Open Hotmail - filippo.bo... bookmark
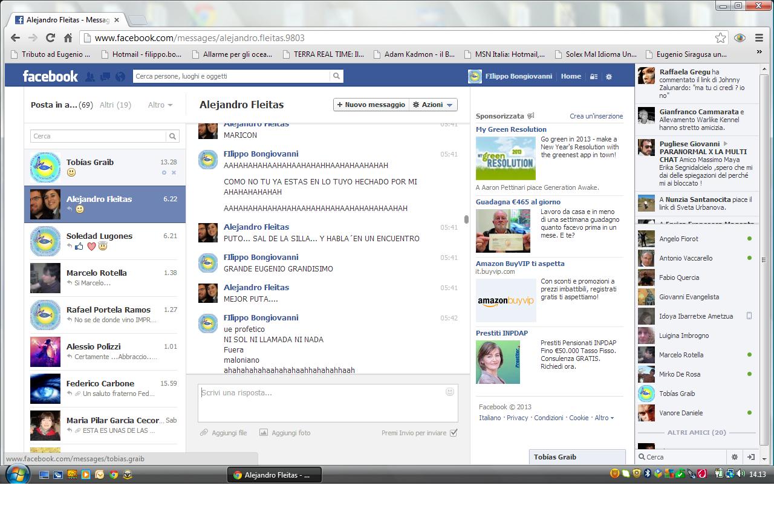The height and width of the screenshot is (532, 774). click(x=141, y=54)
